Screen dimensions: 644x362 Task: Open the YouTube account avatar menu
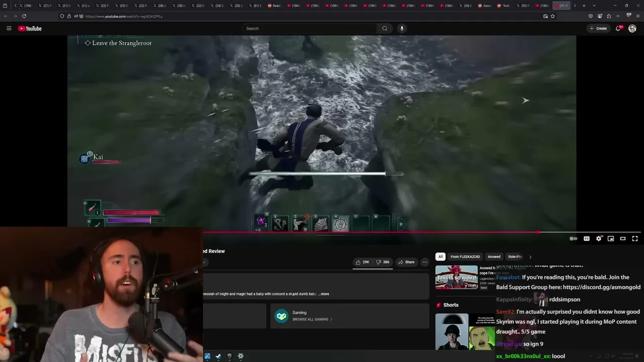tap(632, 29)
